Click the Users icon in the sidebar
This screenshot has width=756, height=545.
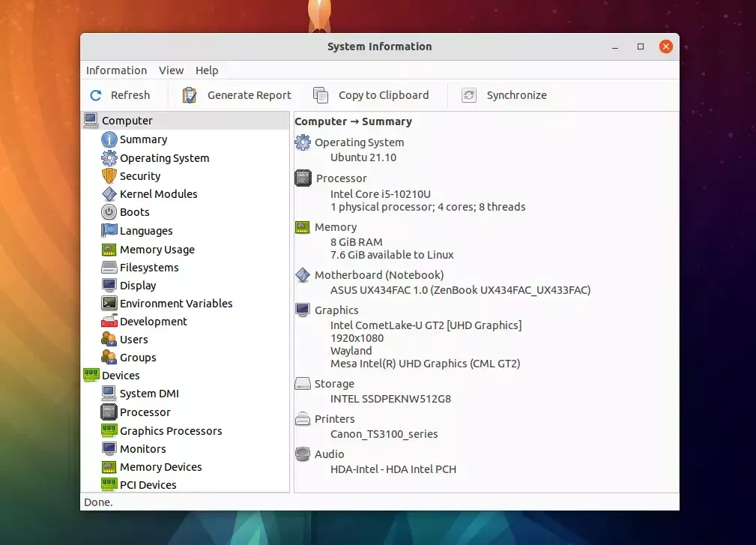pyautogui.click(x=109, y=340)
